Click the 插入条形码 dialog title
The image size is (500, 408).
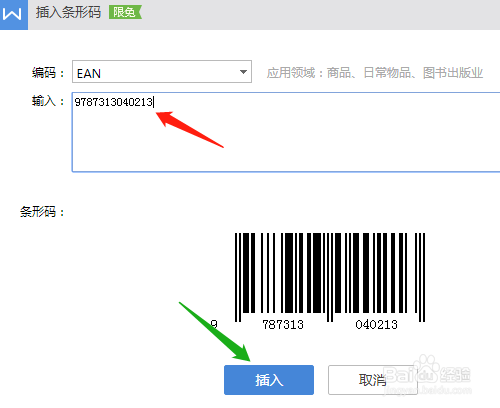pos(68,13)
